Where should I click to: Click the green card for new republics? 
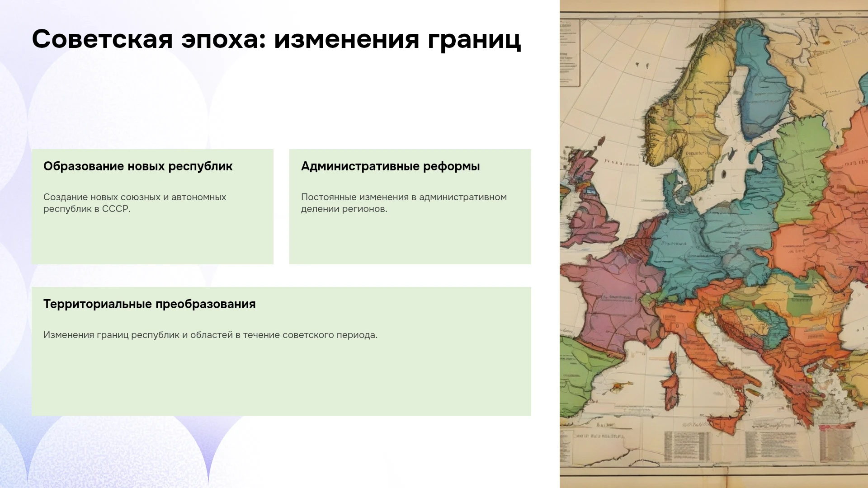pos(152,206)
